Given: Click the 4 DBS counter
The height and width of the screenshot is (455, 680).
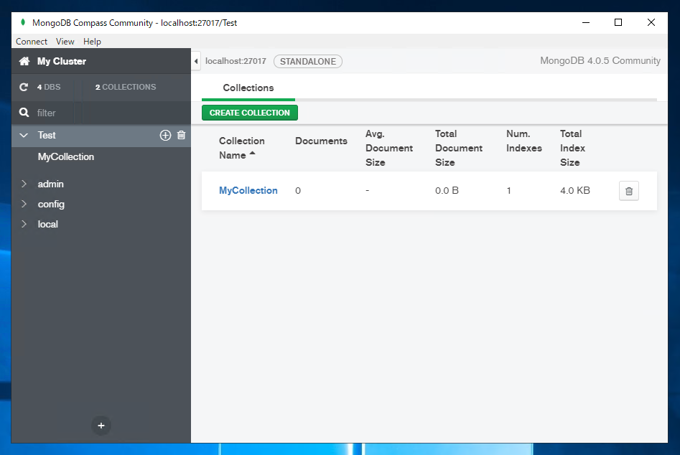Looking at the screenshot, I should coord(49,87).
